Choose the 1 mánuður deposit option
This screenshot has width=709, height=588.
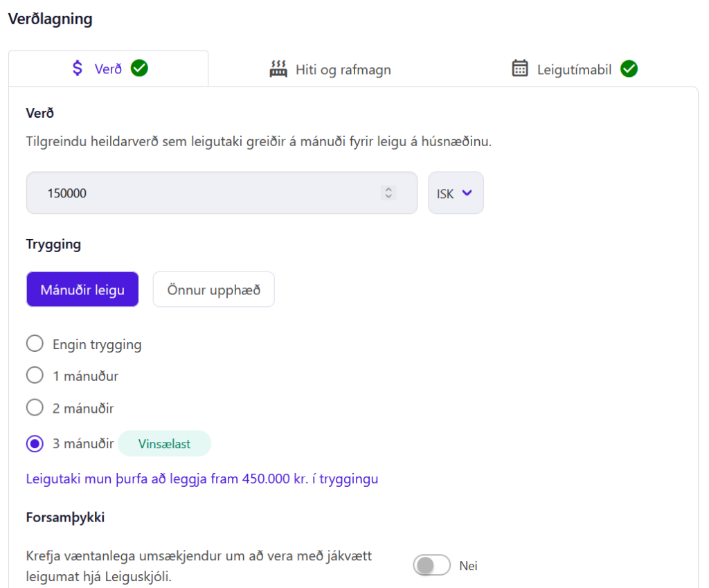click(35, 376)
